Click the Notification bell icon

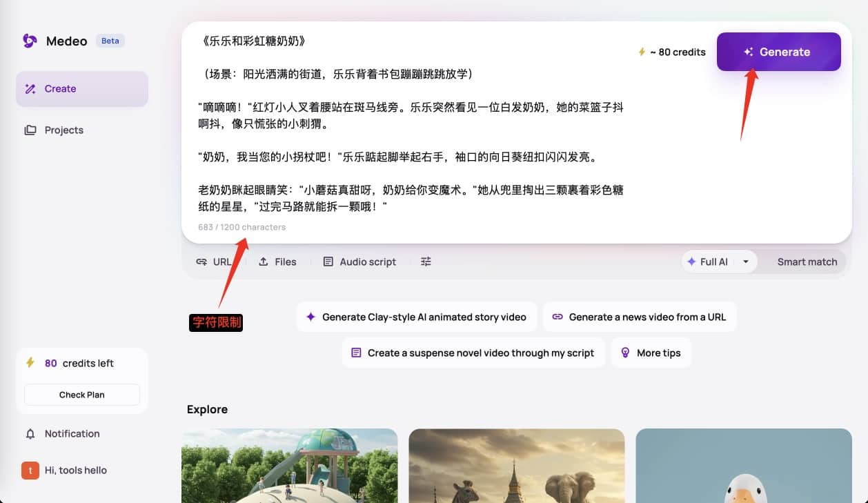(30, 434)
